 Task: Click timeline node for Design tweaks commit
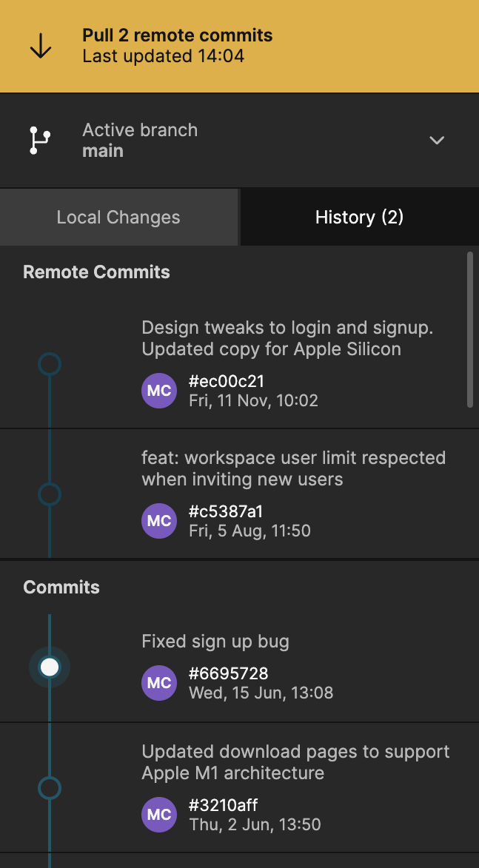50,364
